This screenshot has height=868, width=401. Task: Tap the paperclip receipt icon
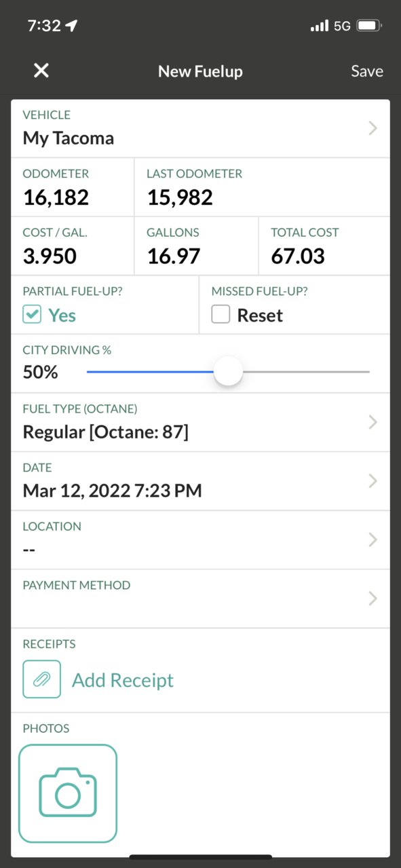[41, 679]
